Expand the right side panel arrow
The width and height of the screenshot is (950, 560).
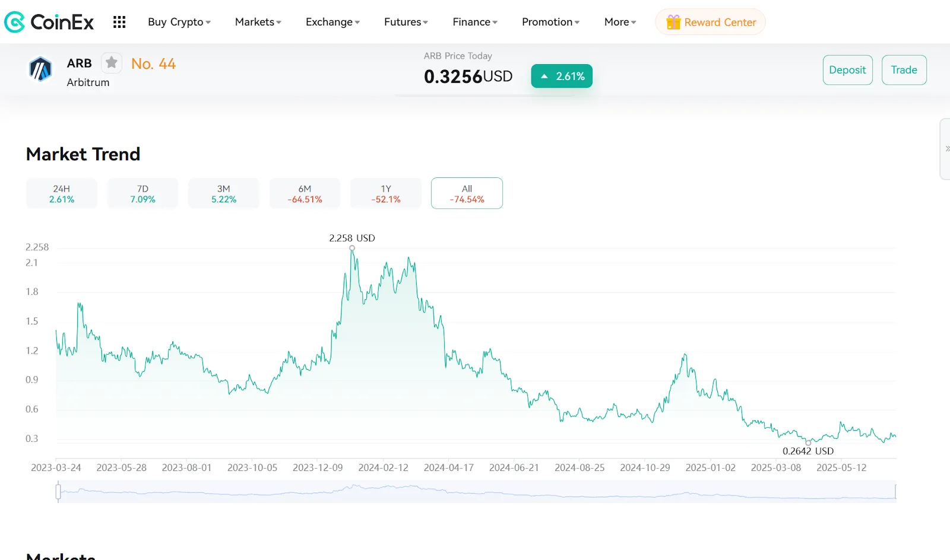pyautogui.click(x=946, y=149)
